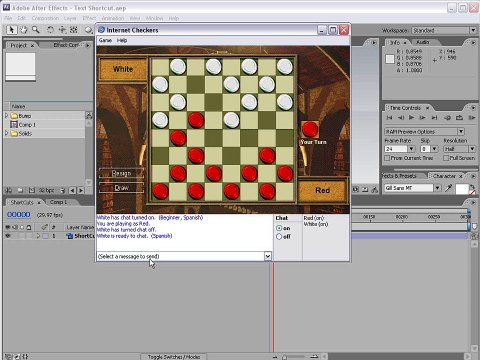The height and width of the screenshot is (360, 480).
Task: Swap fill and stroke in Character panel
Action: pos(472,186)
